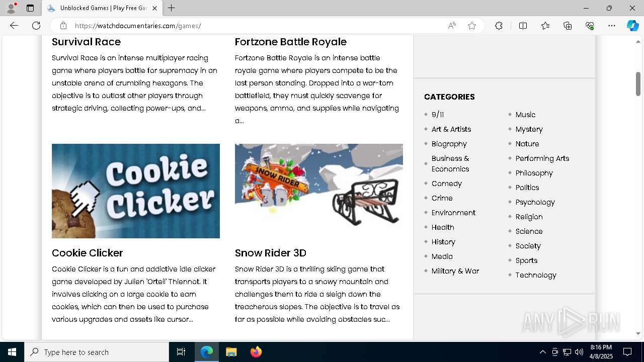Add this page to favorites star
The height and width of the screenshot is (362, 644).
(x=472, y=26)
